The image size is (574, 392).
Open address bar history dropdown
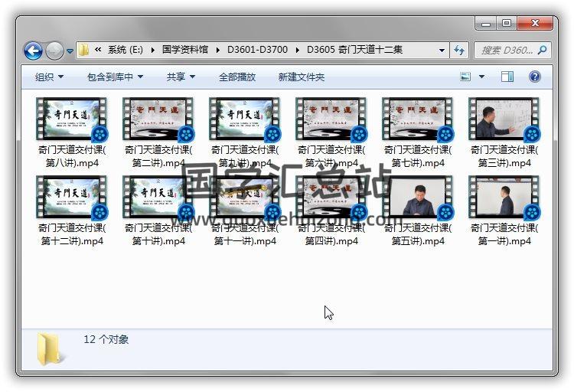[x=442, y=51]
